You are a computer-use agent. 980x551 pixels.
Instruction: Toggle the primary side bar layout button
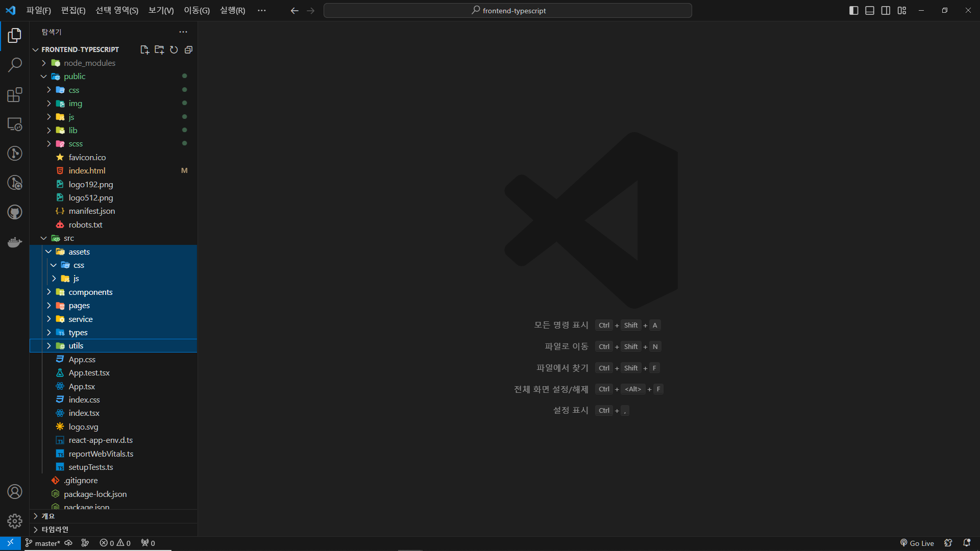click(x=853, y=10)
